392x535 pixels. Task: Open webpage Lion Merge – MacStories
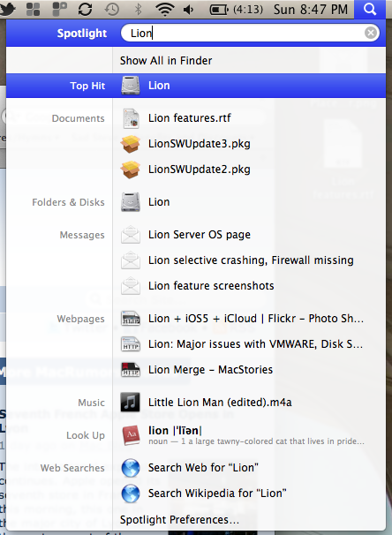coord(210,370)
